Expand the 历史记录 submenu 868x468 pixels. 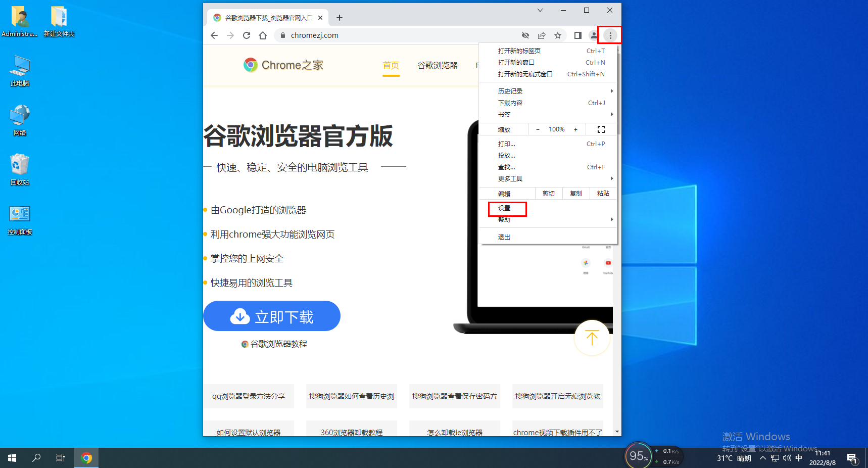click(510, 91)
